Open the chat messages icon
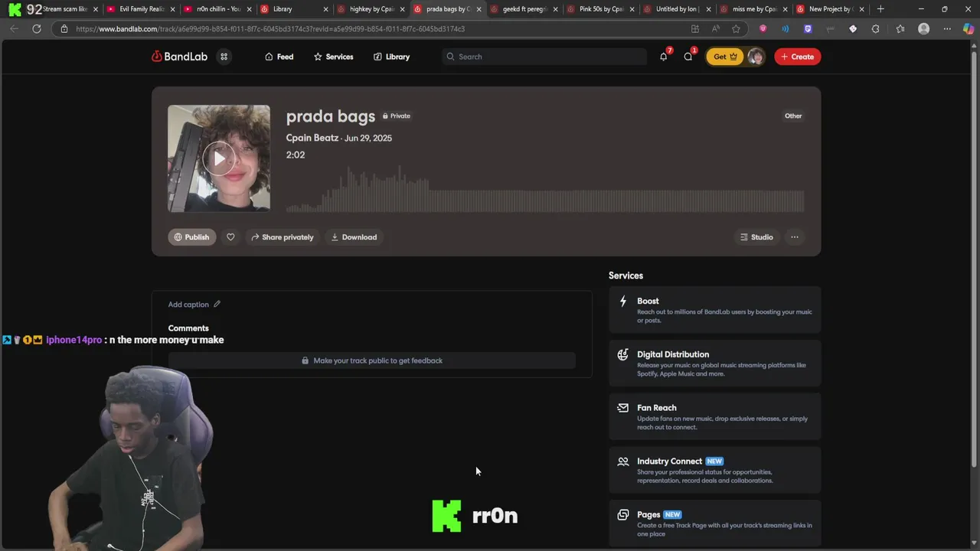The image size is (980, 551). 688,57
